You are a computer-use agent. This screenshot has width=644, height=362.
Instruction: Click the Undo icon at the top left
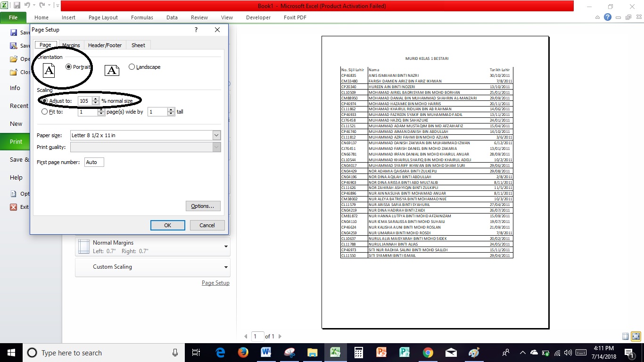point(27,5)
